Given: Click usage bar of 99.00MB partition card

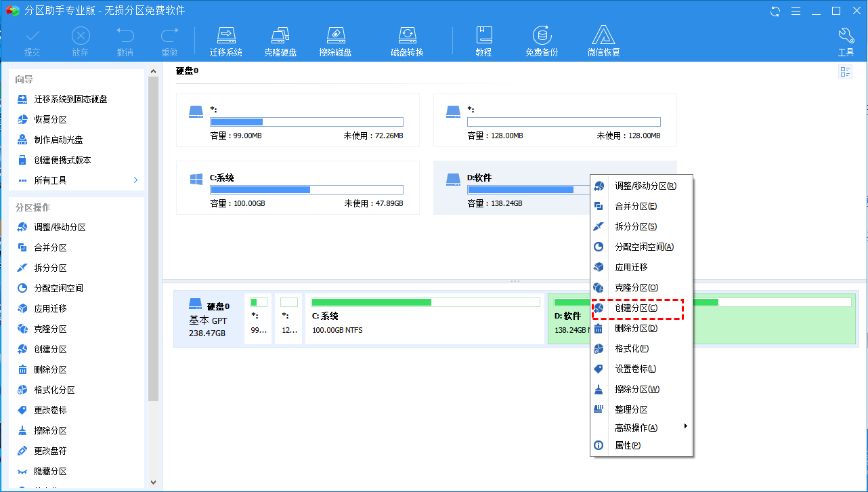Looking at the screenshot, I should click(x=307, y=122).
